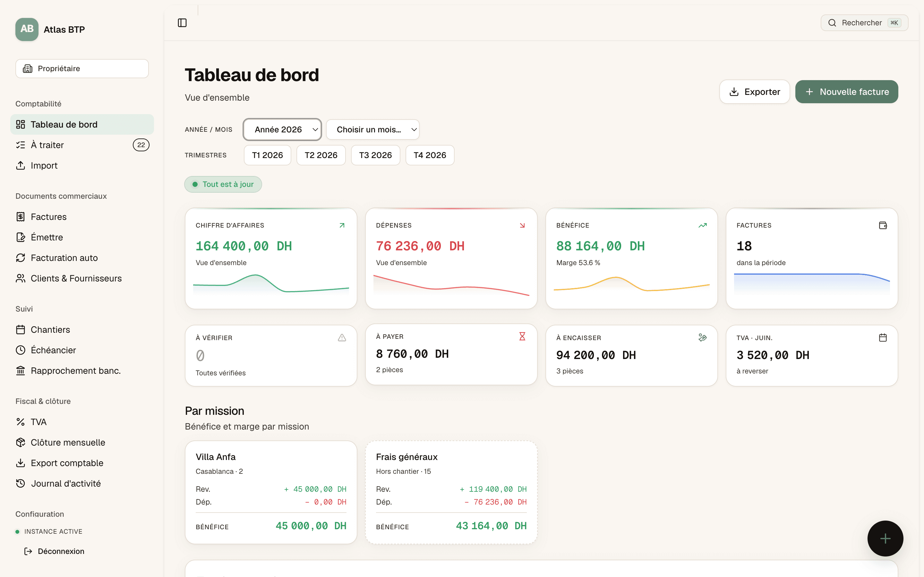
Task: Click the trend arrow on Chiffre d'affaires card
Action: (342, 225)
